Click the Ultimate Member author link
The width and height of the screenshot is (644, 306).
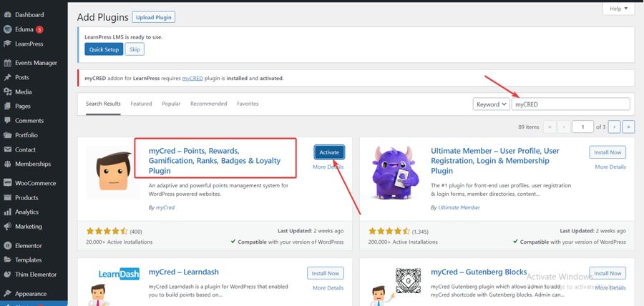[459, 207]
